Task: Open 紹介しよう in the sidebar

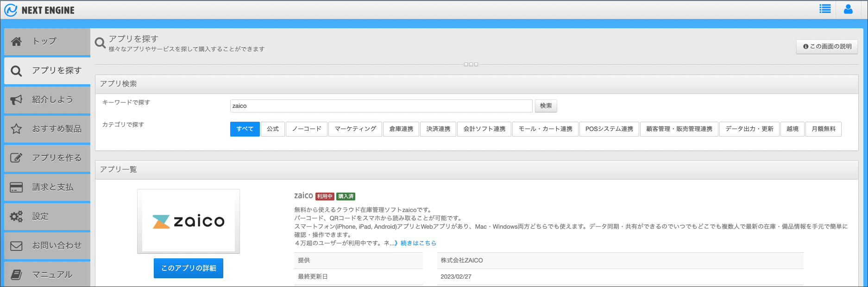Action: [47, 100]
